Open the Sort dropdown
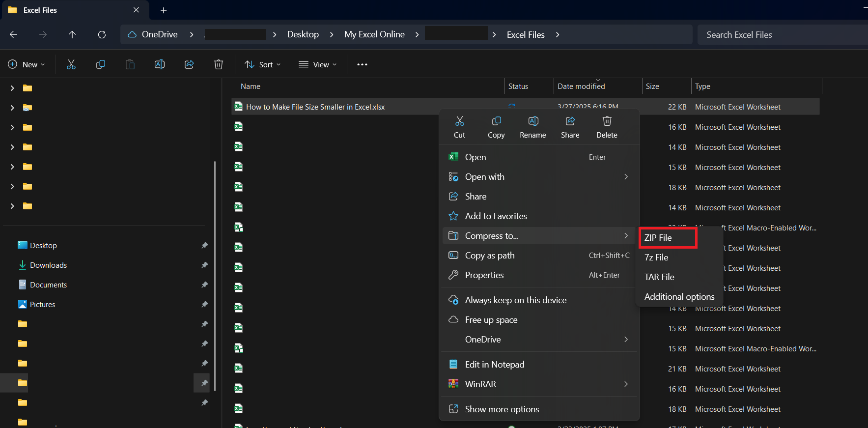 click(x=263, y=64)
